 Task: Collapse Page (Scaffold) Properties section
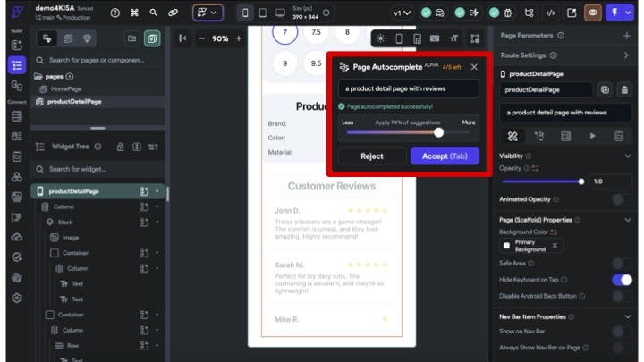(628, 220)
